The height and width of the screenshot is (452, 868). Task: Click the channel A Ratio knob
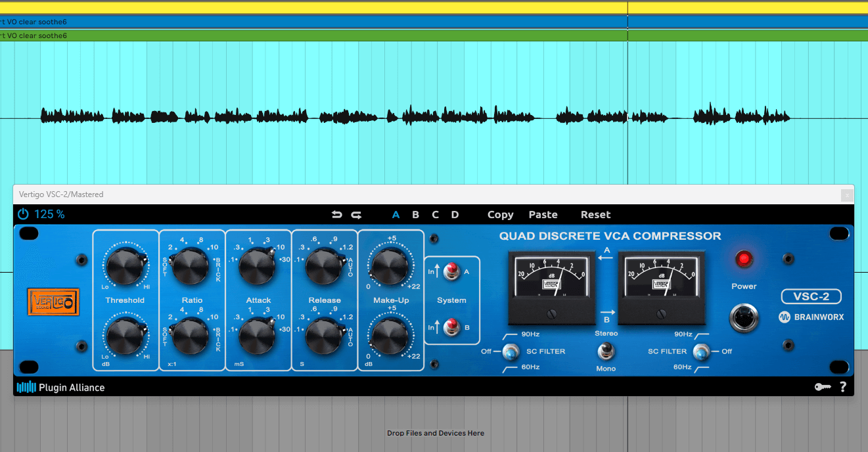[191, 266]
